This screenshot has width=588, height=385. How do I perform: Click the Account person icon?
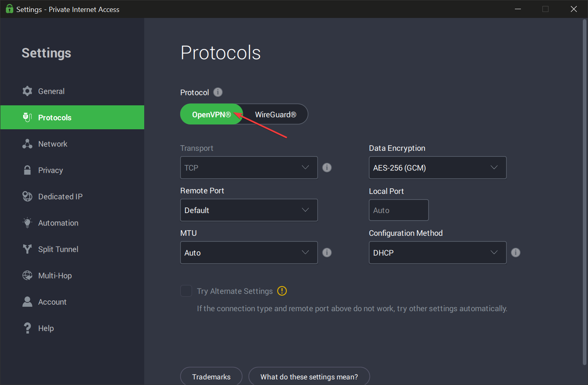[x=27, y=302]
